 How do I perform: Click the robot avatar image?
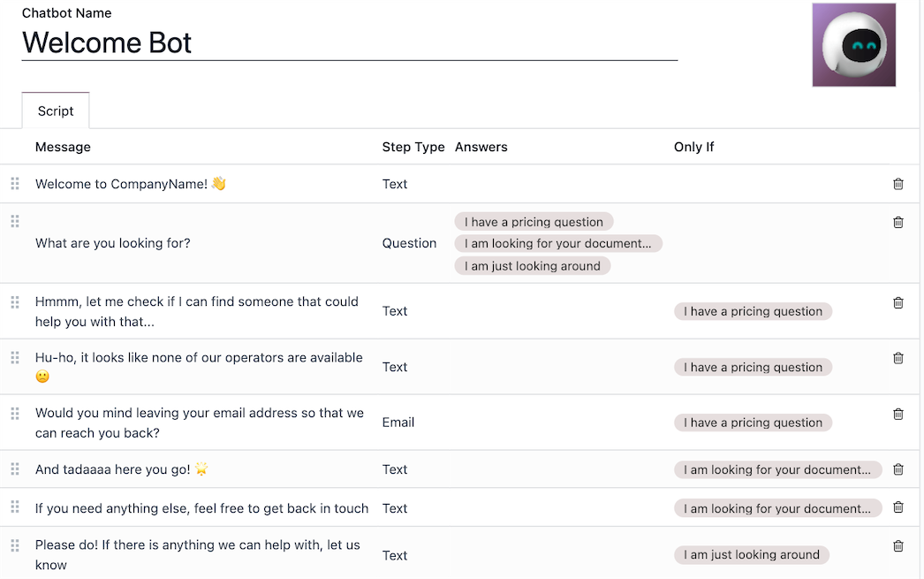coord(853,44)
